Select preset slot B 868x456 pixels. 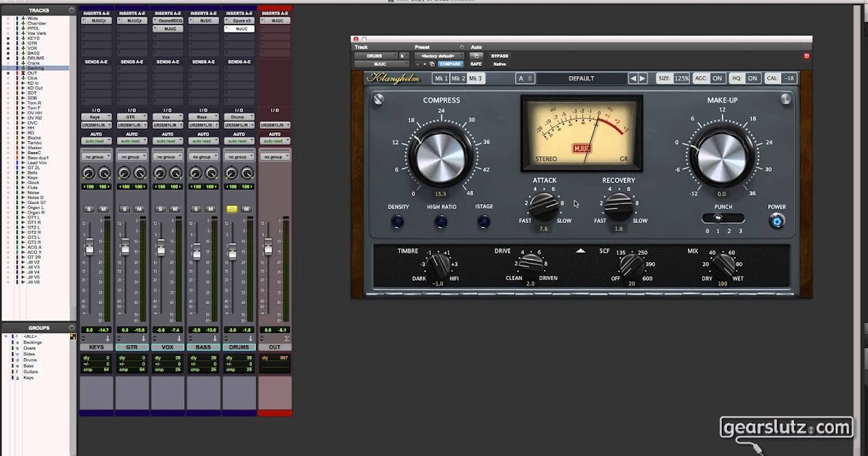pyautogui.click(x=530, y=78)
